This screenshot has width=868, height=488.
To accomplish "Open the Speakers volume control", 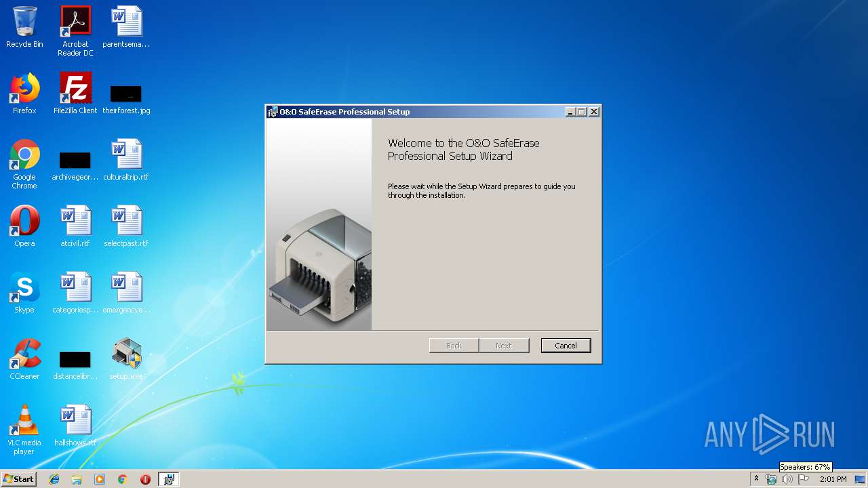I will pyautogui.click(x=787, y=479).
